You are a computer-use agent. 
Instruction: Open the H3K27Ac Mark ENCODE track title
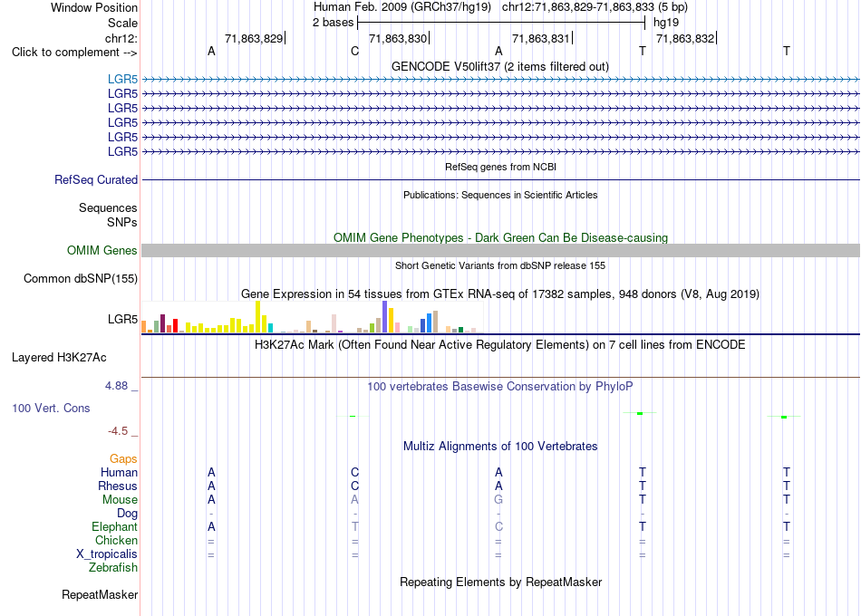500,345
